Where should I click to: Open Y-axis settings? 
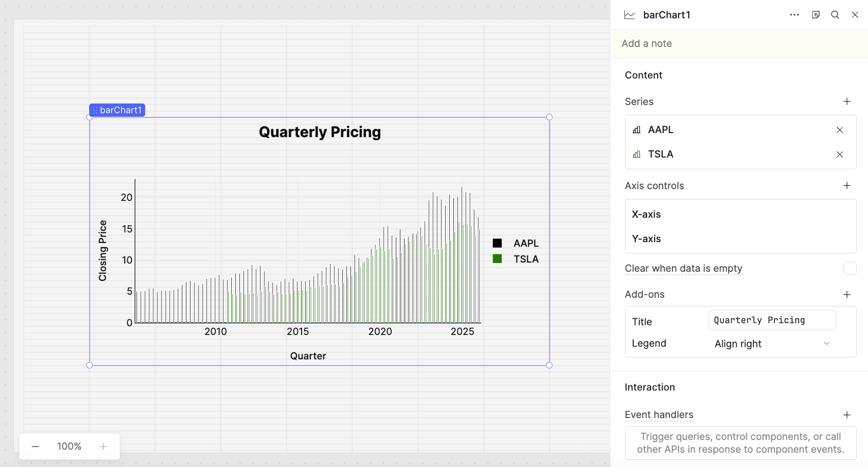tap(646, 239)
